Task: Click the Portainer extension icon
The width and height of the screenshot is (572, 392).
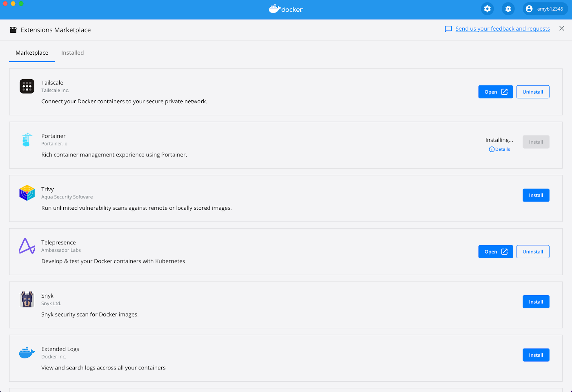Action: (27, 139)
